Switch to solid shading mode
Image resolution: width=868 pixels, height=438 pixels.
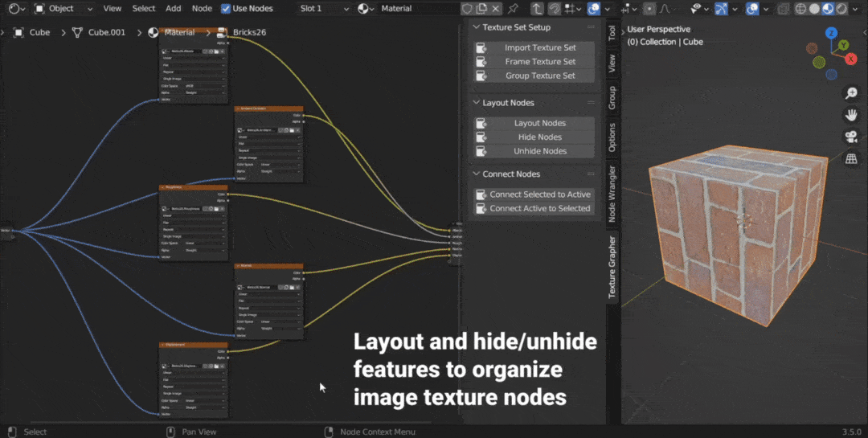point(814,8)
